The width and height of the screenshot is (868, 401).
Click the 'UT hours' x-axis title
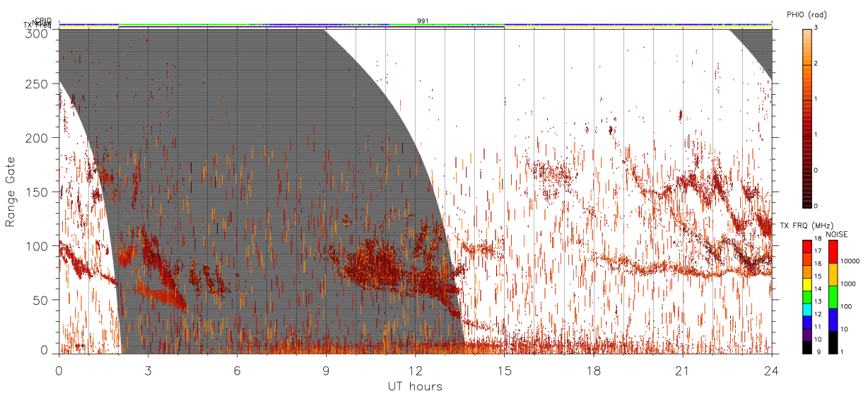[x=415, y=386]
